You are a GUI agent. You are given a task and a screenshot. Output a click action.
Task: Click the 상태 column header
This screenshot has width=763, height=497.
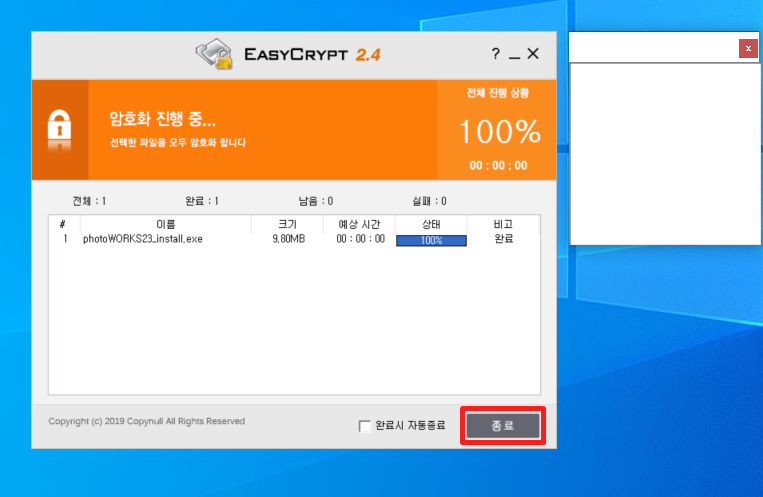click(431, 224)
